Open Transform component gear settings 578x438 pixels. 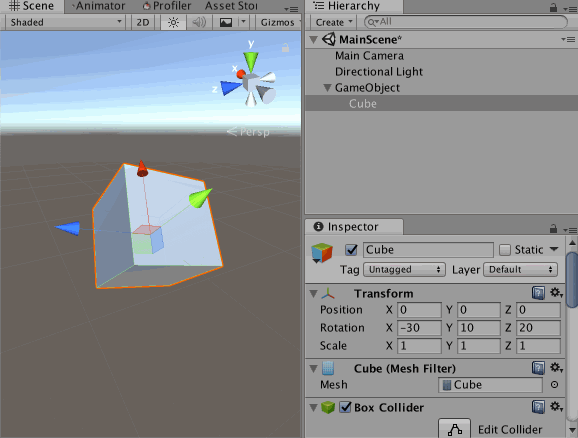(x=556, y=293)
